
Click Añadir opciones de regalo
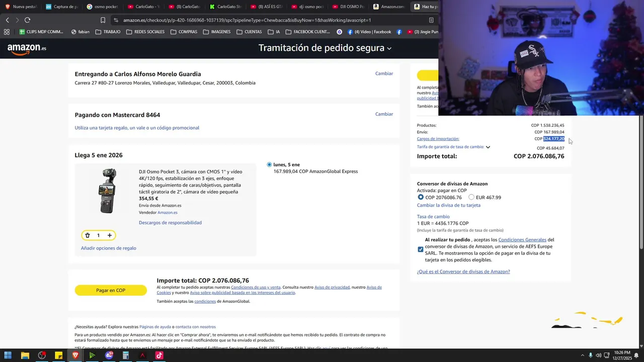[109, 248]
